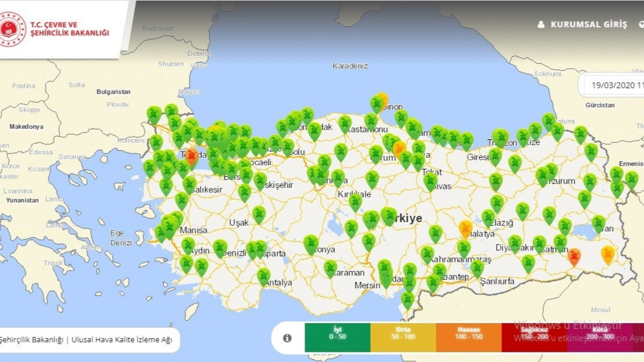Select the green İyi 0-50 legend swatch
644x362 pixels.
coord(338,337)
